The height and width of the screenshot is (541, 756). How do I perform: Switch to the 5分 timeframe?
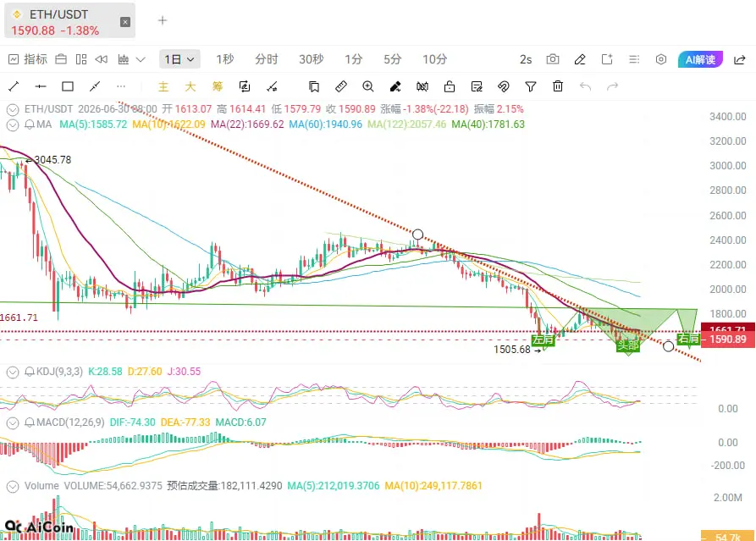(392, 59)
